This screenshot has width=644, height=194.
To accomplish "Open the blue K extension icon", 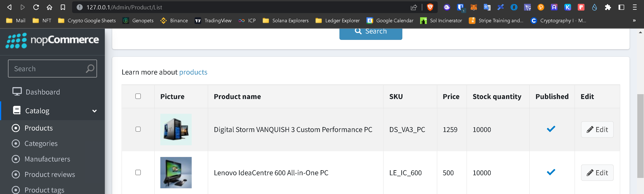I will pos(568,7).
